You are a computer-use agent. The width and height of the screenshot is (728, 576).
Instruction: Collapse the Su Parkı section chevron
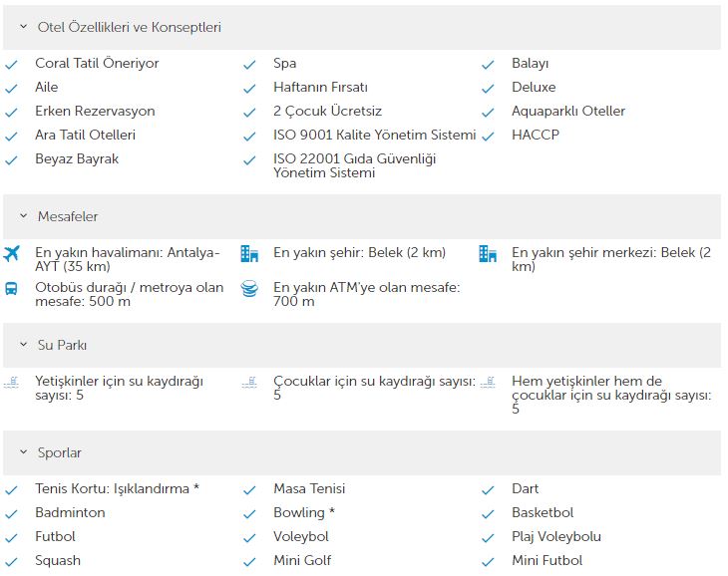pos(24,345)
